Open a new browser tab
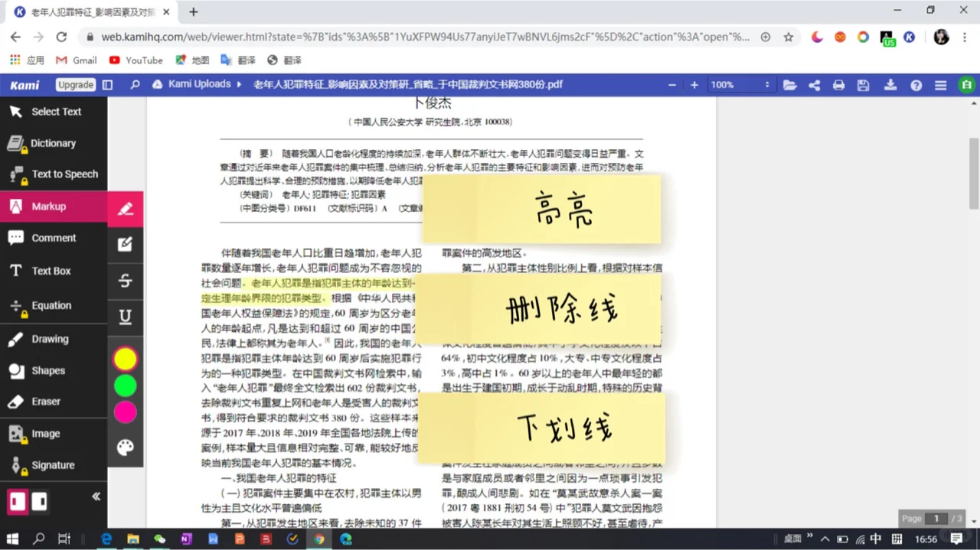This screenshot has width=980, height=550. (x=193, y=11)
